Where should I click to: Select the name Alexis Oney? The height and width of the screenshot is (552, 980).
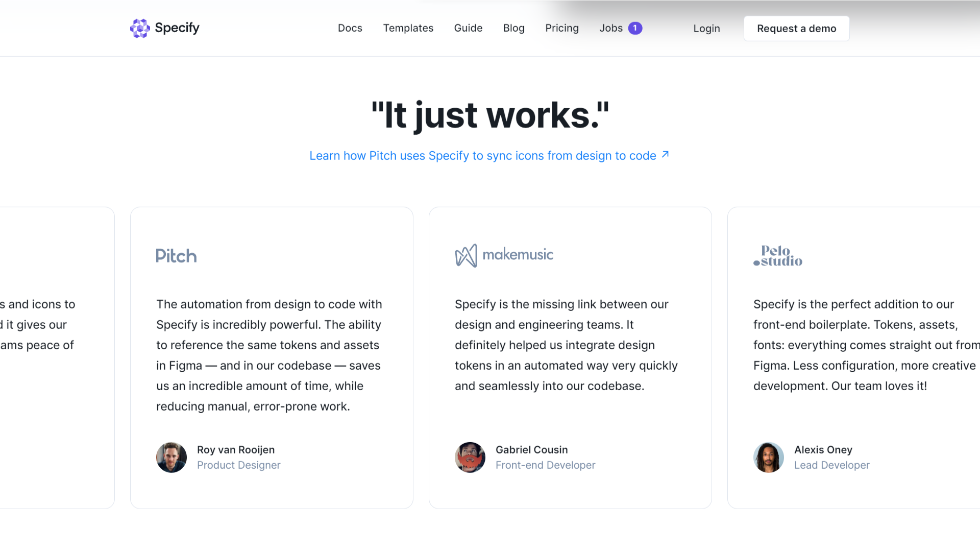[823, 450]
